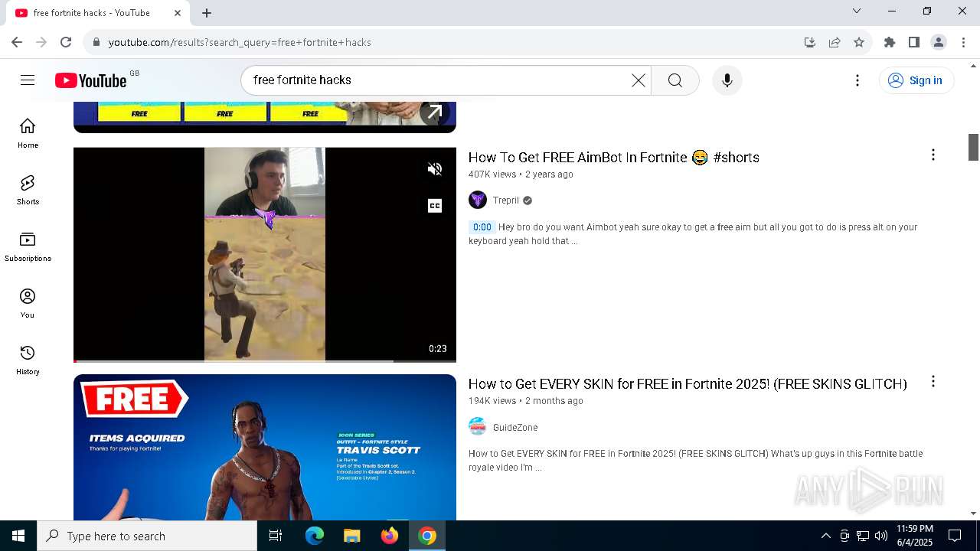This screenshot has height=551, width=980.
Task: Open Chrome three-dot menu
Action: click(x=963, y=42)
